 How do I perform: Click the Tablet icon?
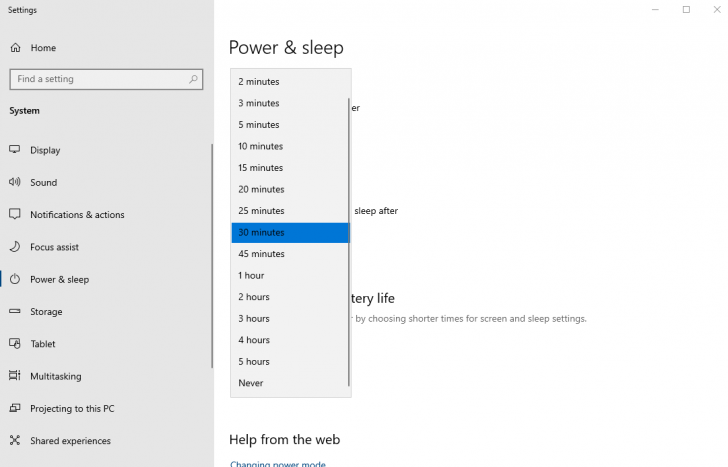click(15, 344)
